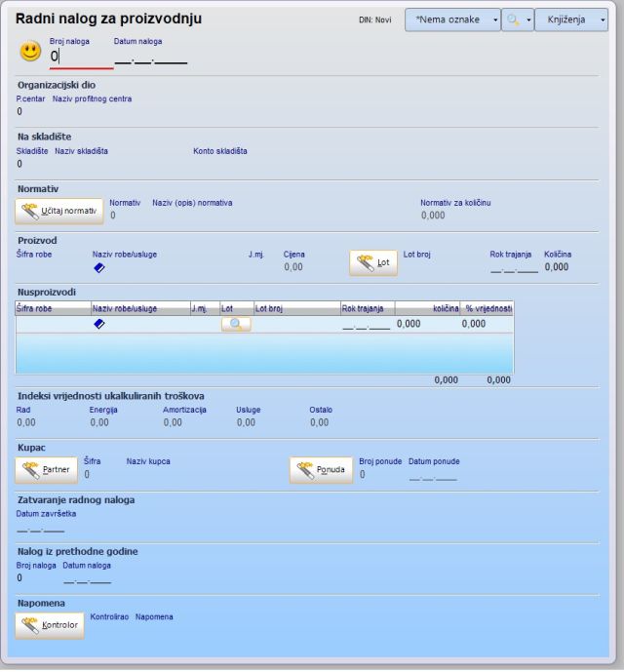Click the Datum naloga date field
This screenshot has height=672, width=624.
click(150, 59)
